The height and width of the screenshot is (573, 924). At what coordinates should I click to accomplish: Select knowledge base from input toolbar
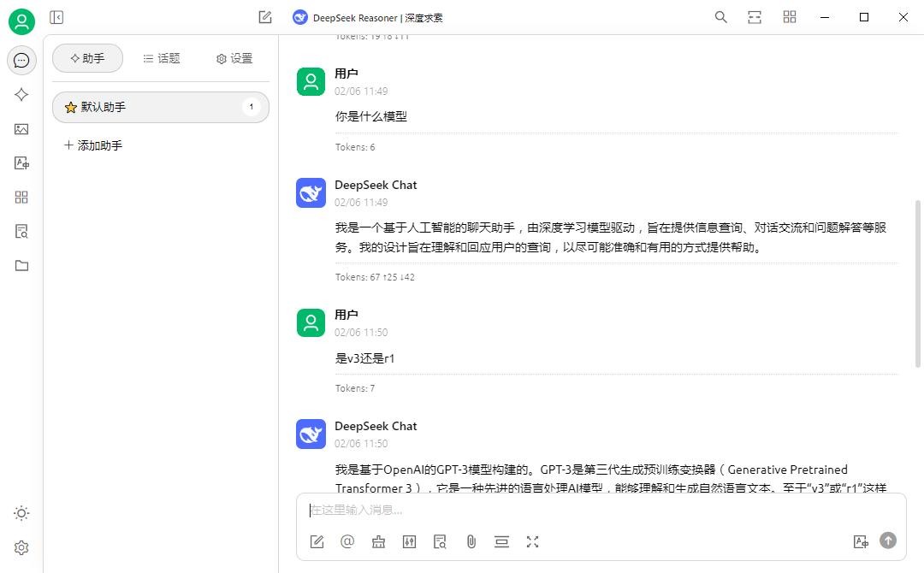(x=441, y=542)
